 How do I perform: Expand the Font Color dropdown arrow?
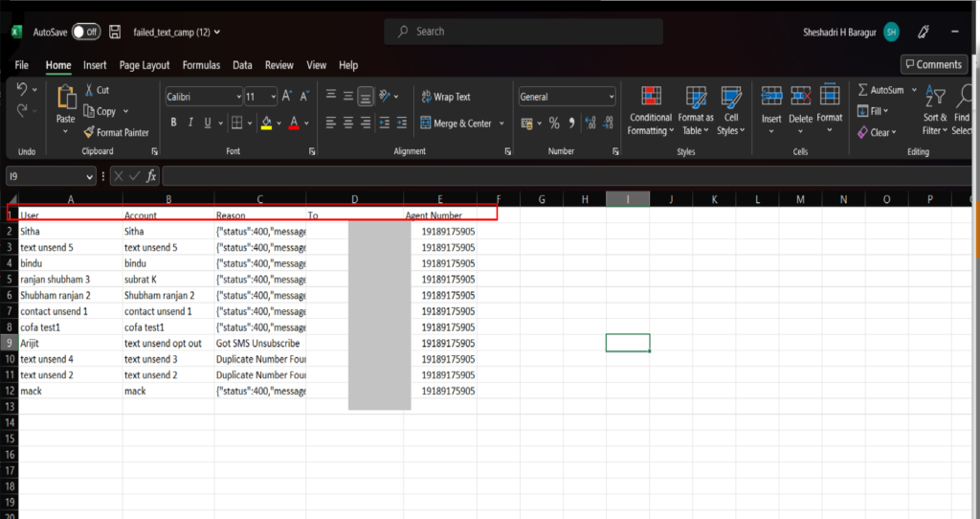tap(307, 124)
